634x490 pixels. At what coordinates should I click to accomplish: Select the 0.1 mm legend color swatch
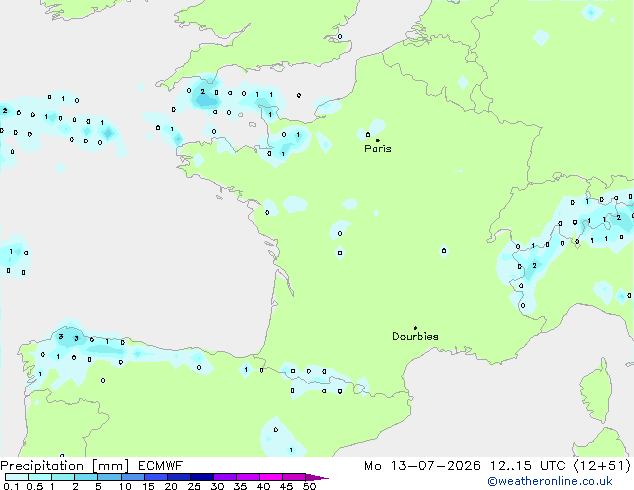click(x=17, y=477)
